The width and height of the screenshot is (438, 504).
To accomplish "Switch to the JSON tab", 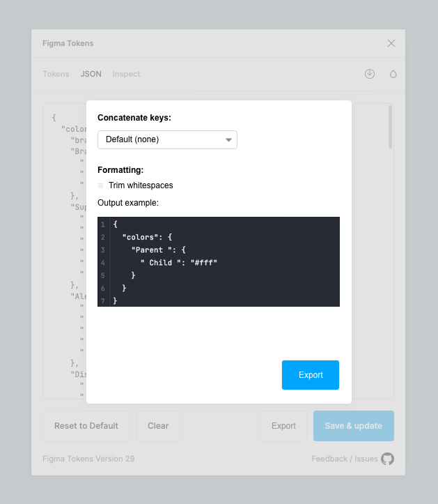I will (91, 74).
